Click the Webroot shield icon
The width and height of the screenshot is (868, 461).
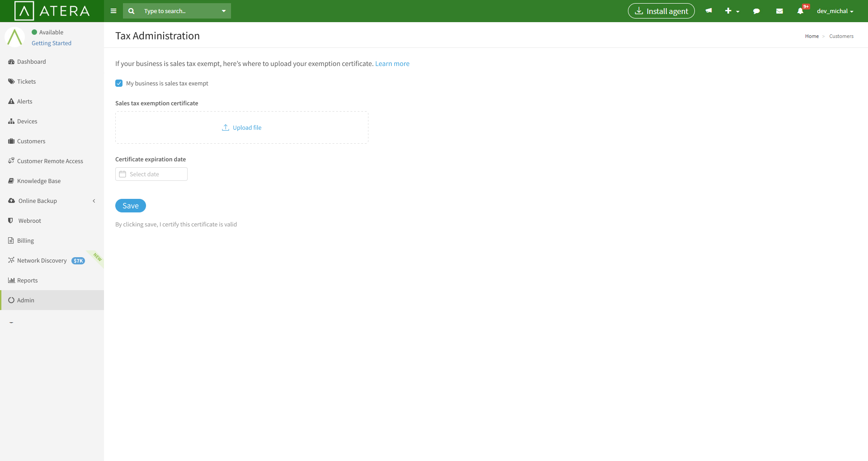click(x=10, y=221)
